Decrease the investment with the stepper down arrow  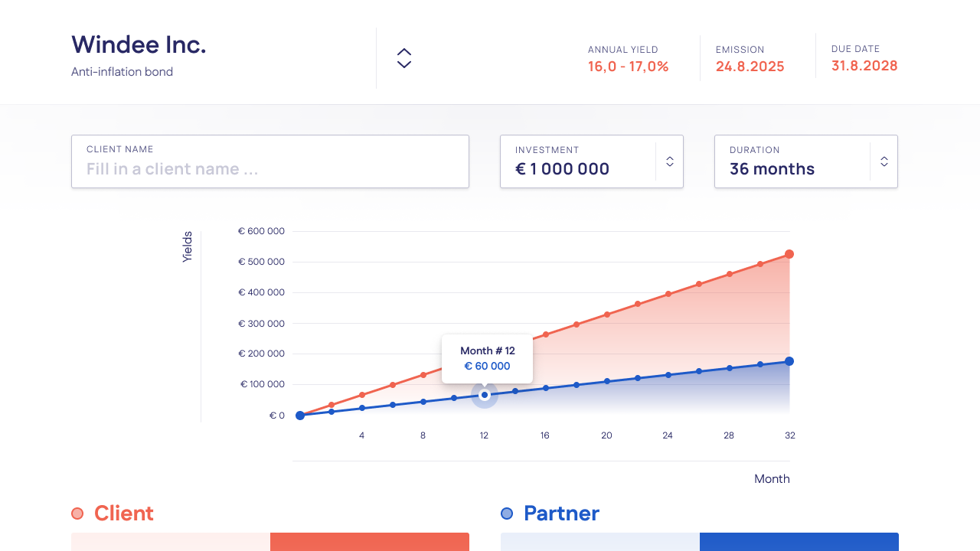tap(670, 166)
